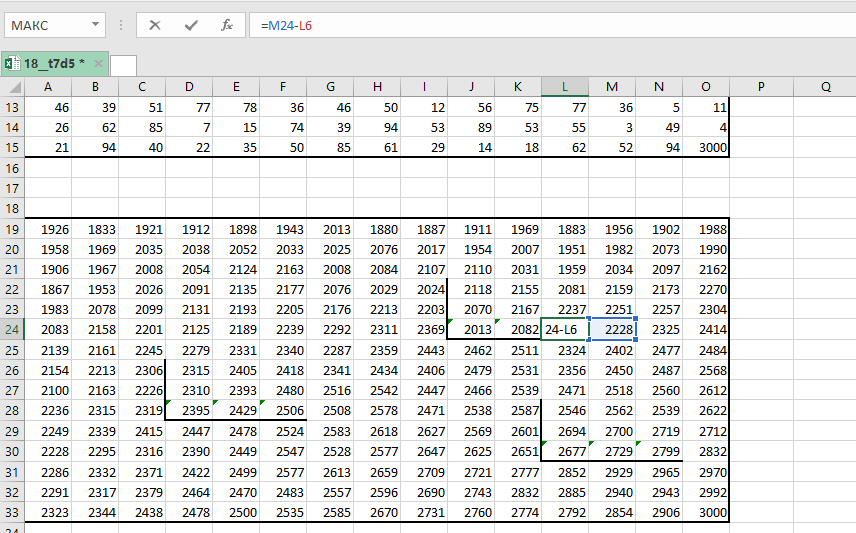Select column L header

tap(565, 87)
